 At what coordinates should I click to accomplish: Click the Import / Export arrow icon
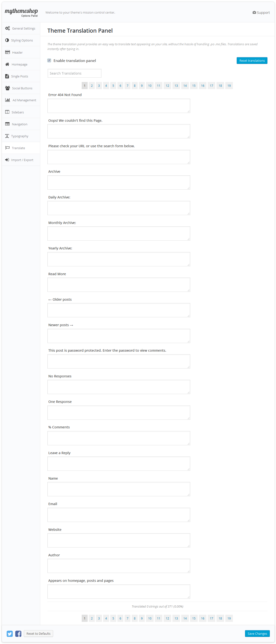[7, 160]
